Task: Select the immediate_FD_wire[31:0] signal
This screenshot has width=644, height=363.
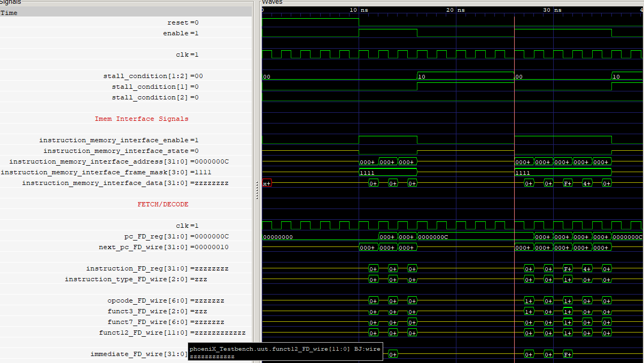Action: pyautogui.click(x=94, y=354)
